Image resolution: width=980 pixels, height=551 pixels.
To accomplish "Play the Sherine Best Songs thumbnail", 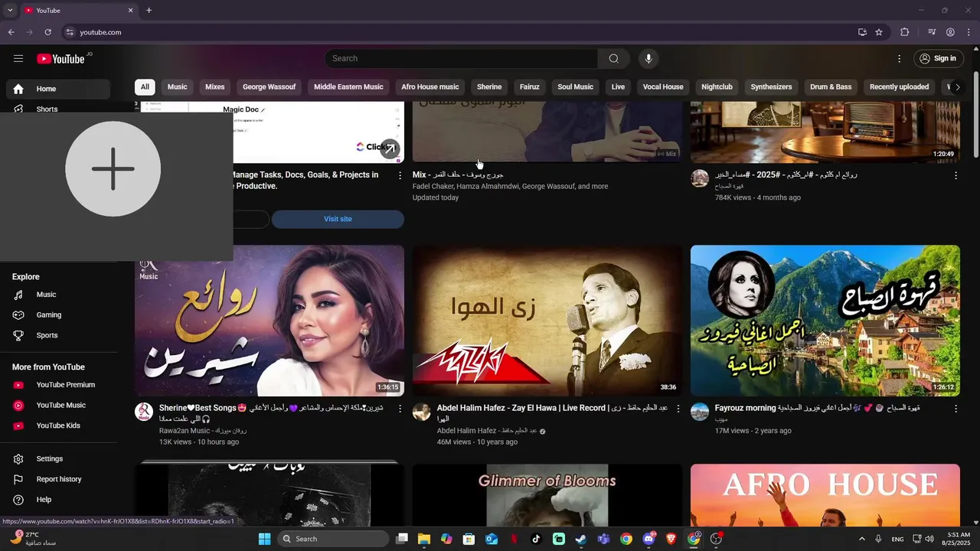I will 269,321.
